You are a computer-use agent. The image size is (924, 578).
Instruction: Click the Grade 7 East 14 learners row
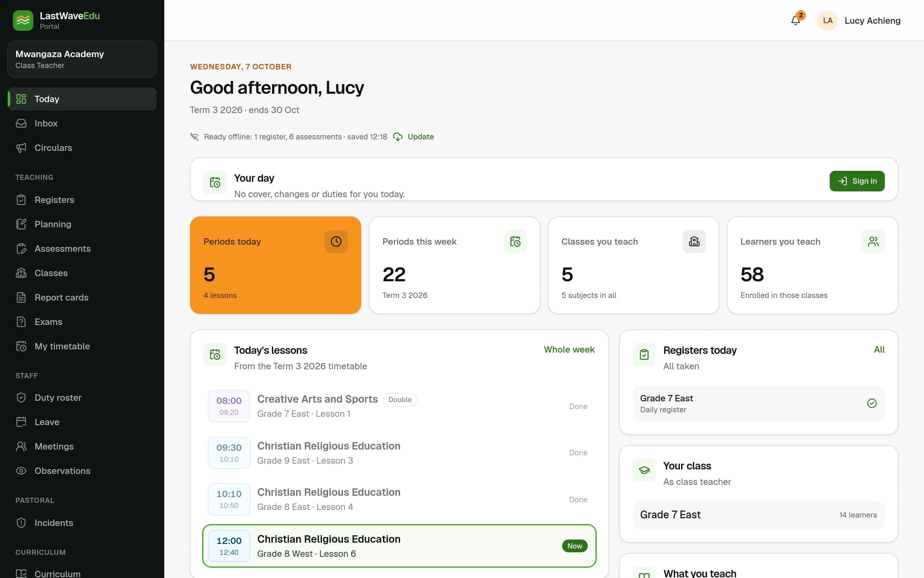(758, 515)
